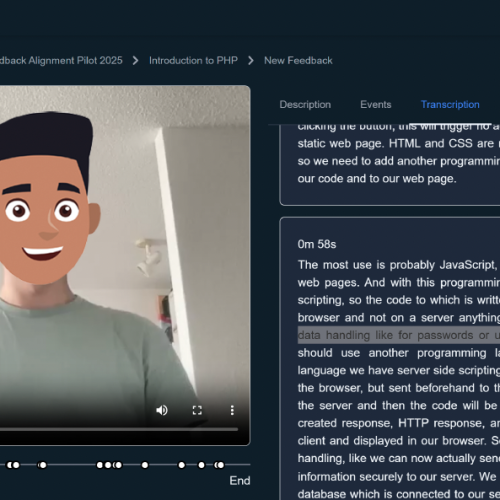Enter fullscreen mode on the video player
Viewport: 500px width, 500px height.
[x=197, y=410]
